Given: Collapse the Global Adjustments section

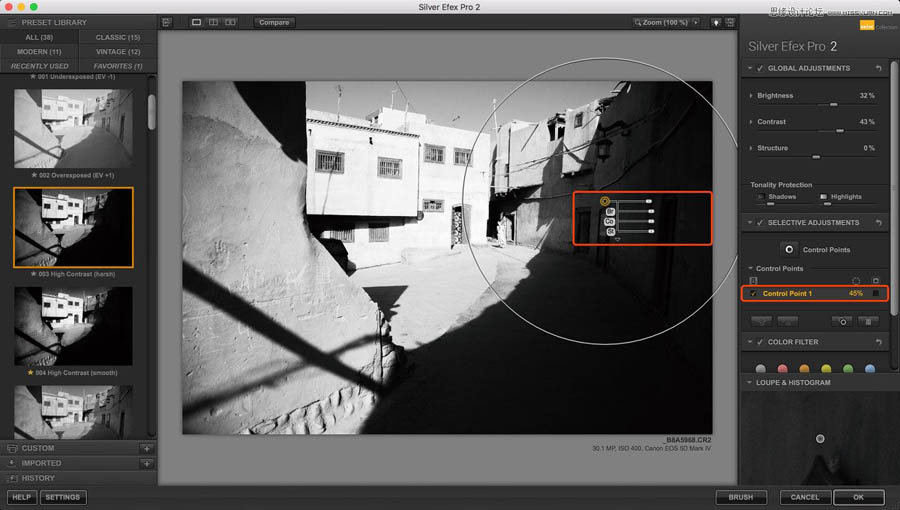Looking at the screenshot, I should [x=750, y=68].
